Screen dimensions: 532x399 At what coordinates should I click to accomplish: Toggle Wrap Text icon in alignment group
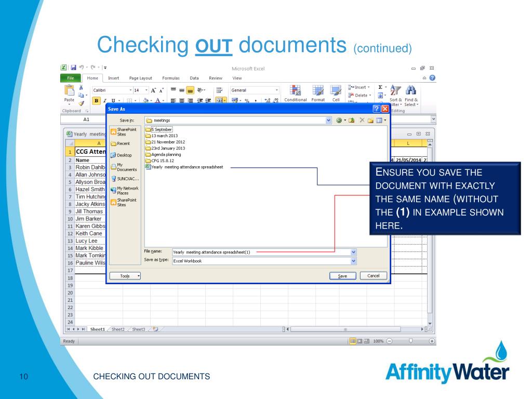coord(219,90)
